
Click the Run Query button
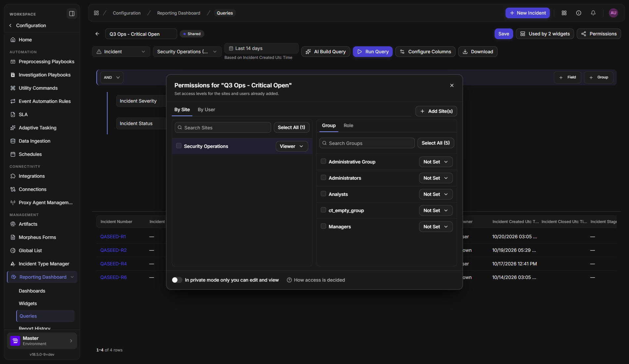(373, 52)
